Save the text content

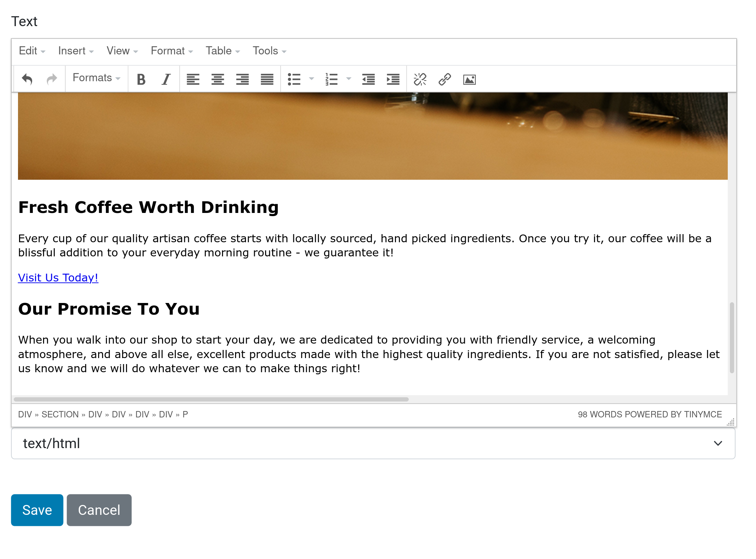[37, 510]
